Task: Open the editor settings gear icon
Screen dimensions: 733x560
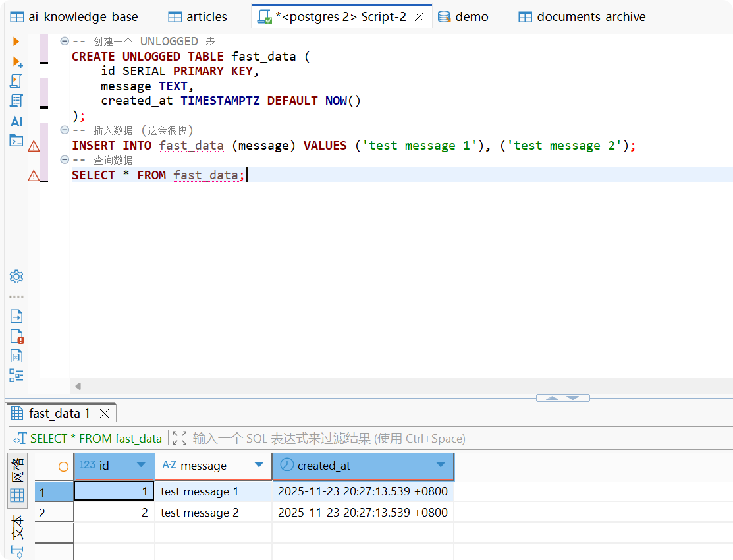Action: (16, 277)
